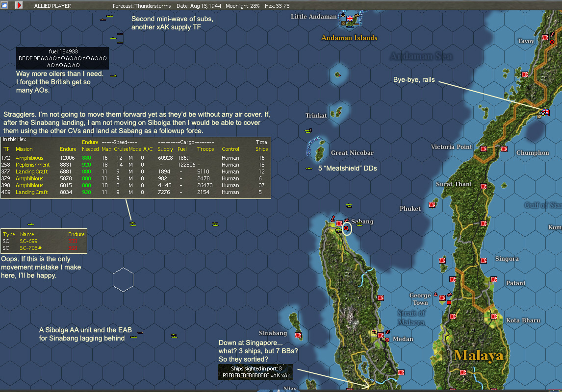Screen dimensions: 562x392
Task: Click the George Town airfield icon
Action: coord(450,294)
